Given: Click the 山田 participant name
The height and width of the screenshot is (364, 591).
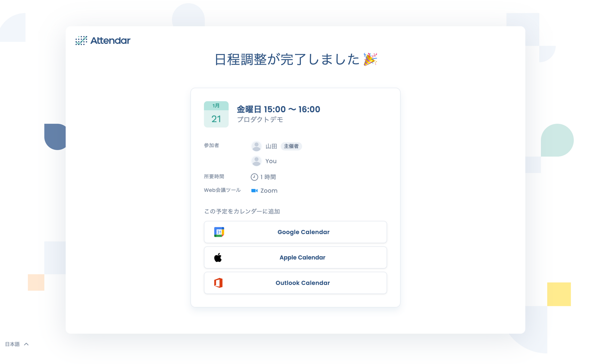Looking at the screenshot, I should (x=271, y=146).
